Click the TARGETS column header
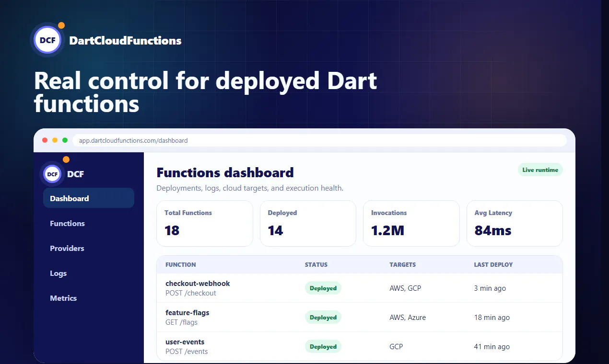 point(403,264)
